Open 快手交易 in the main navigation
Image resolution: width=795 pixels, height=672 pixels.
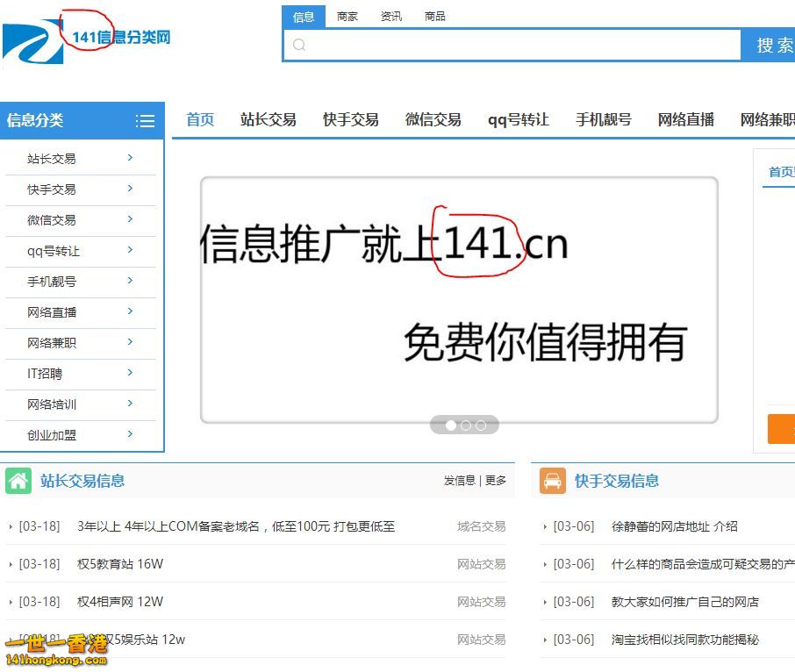pyautogui.click(x=351, y=119)
